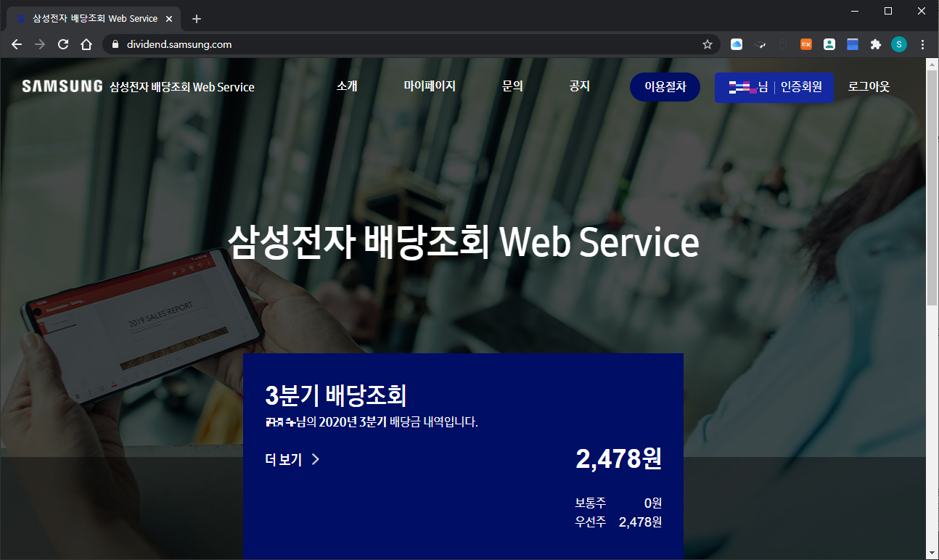
Task: Open the browser home page icon
Action: [86, 44]
